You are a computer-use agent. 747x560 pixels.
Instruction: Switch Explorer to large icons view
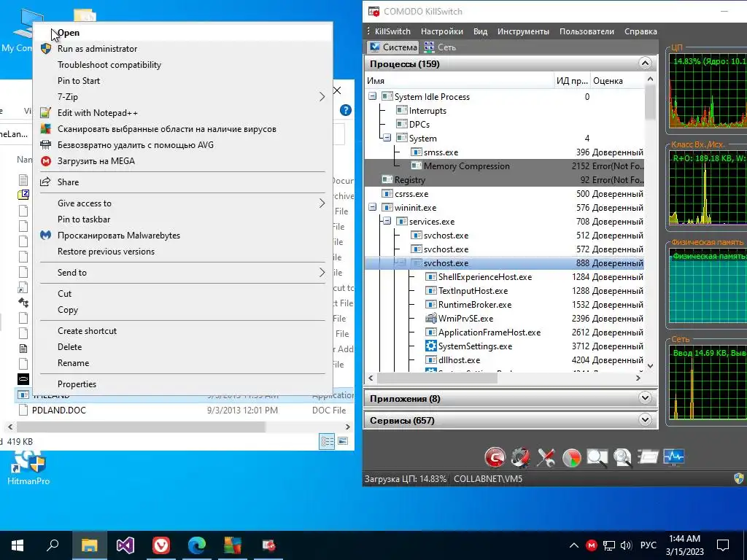click(343, 441)
